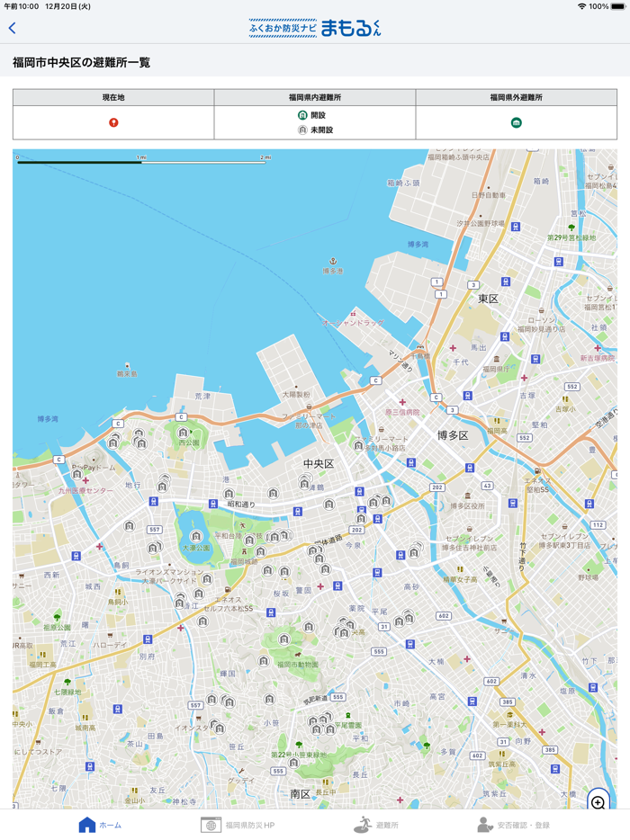The width and height of the screenshot is (630, 840).
Task: Tap the shelter marker left of 福岡市動物園 label
Action: coord(264,661)
